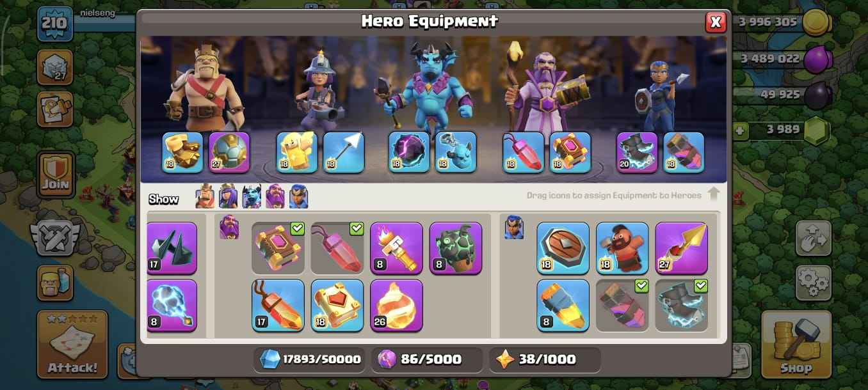868x390 pixels.
Task: Select the Life Gem level 17
Action: [x=278, y=305]
